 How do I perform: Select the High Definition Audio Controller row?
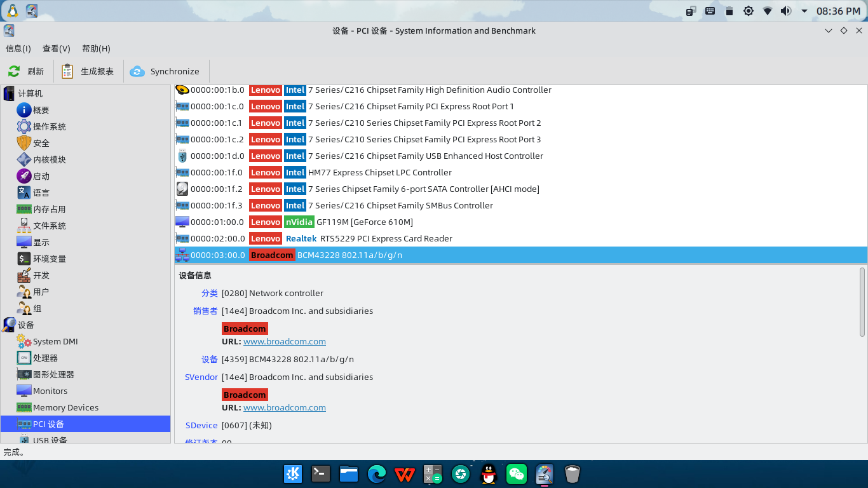tap(520, 90)
